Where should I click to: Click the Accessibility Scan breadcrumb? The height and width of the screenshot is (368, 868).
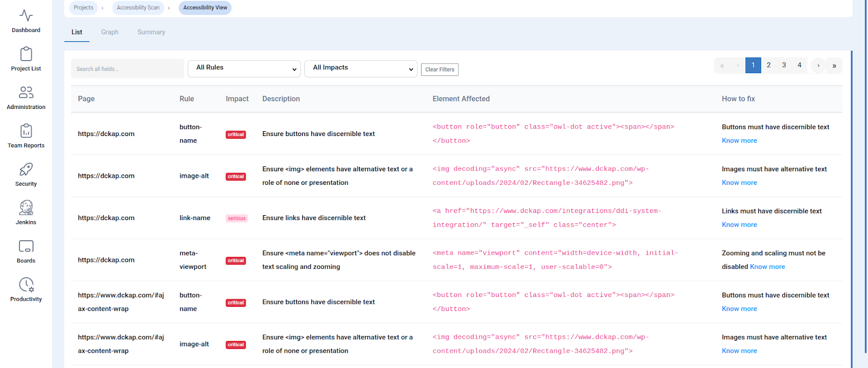click(x=138, y=8)
